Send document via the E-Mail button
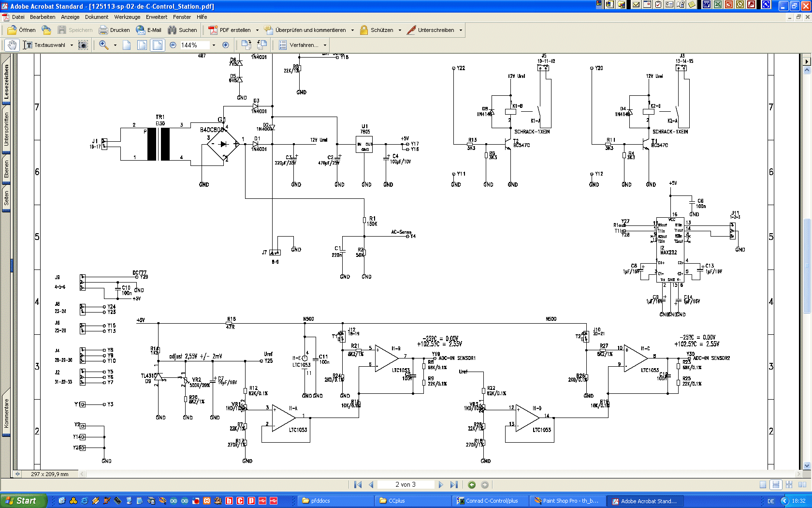The image size is (812, 508). coord(149,30)
